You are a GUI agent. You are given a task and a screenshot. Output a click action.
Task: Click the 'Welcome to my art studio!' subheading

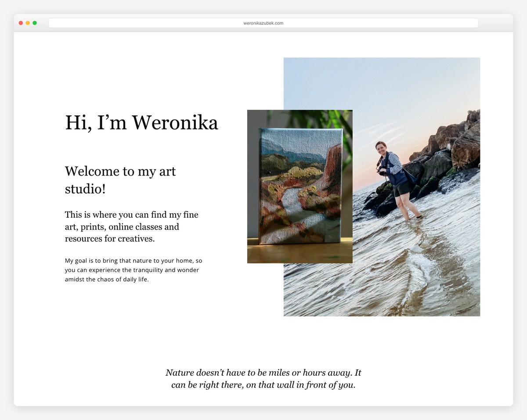120,180
